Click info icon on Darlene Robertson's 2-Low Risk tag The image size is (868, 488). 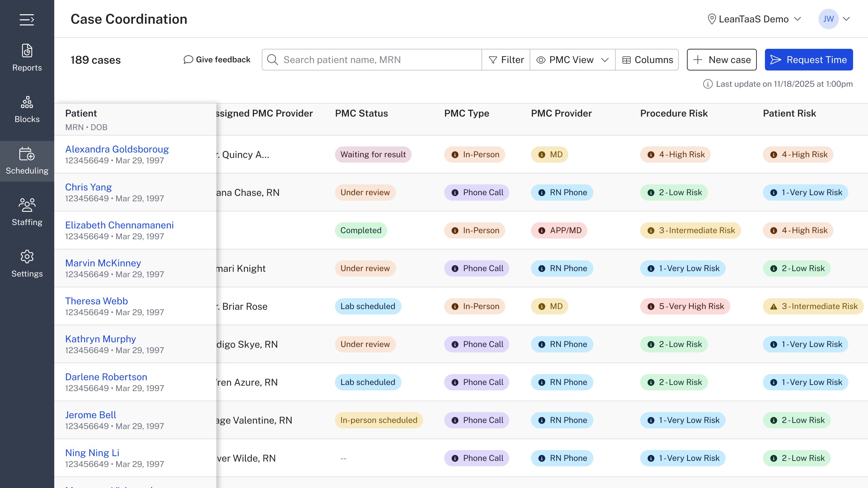[x=651, y=383]
